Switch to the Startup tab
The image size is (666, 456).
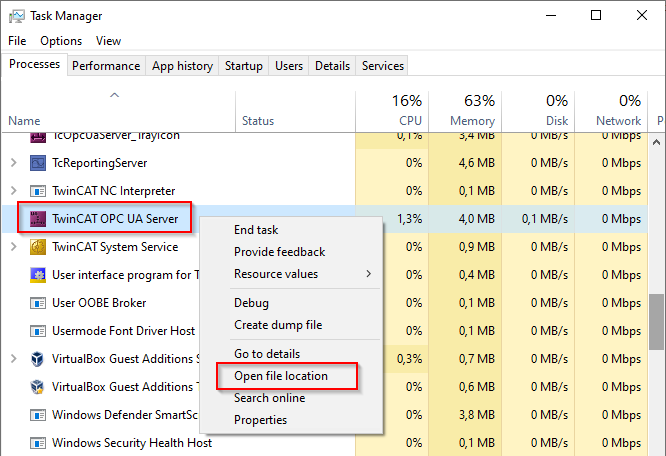(243, 66)
